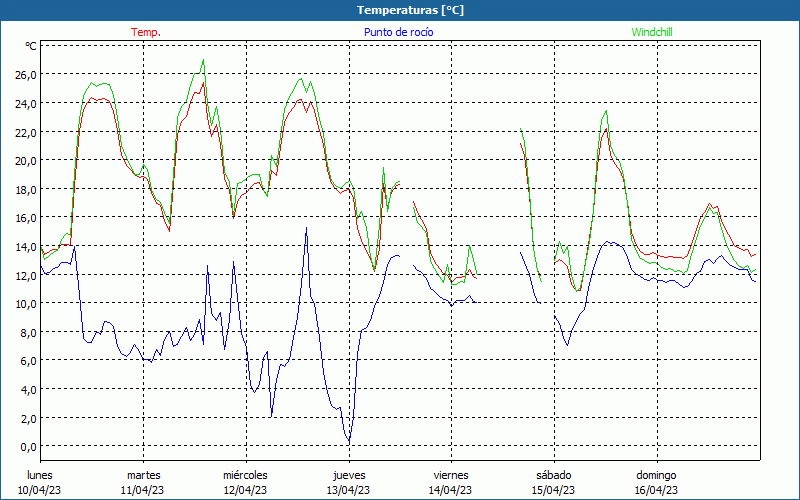Screen dimensions: 800x500
Task: Click the 11/04/23 date label
Action: click(142, 490)
